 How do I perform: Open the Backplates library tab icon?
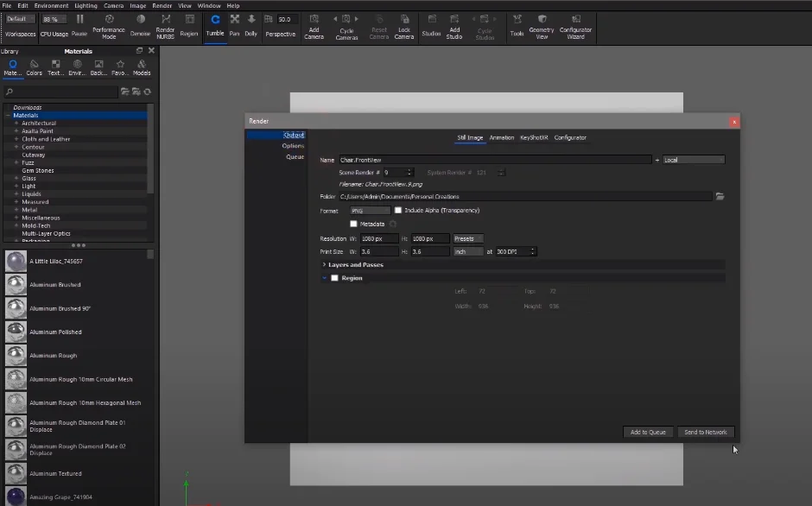tap(98, 64)
